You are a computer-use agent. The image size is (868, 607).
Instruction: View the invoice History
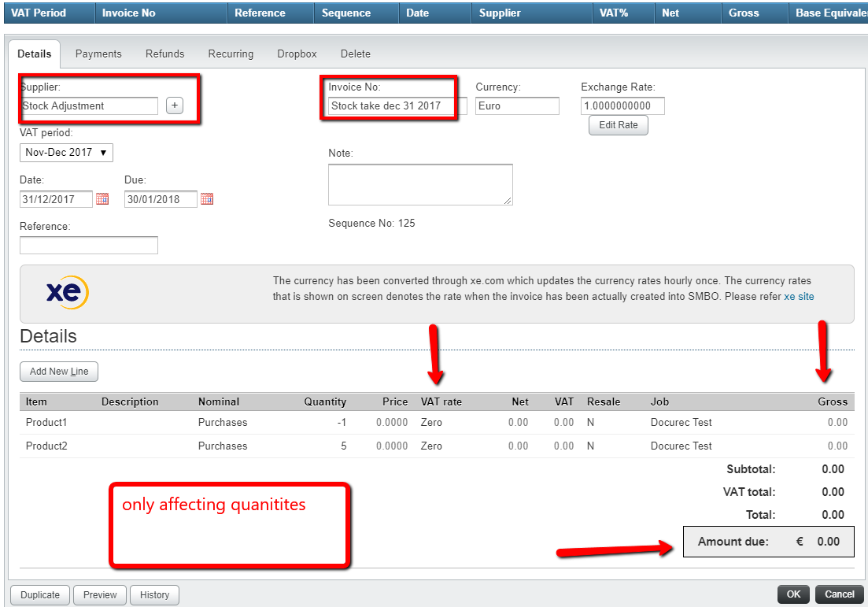[154, 594]
